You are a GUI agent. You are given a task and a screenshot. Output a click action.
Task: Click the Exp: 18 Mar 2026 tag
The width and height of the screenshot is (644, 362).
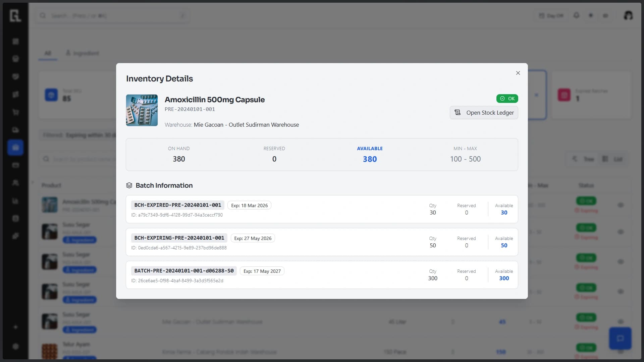point(249,205)
